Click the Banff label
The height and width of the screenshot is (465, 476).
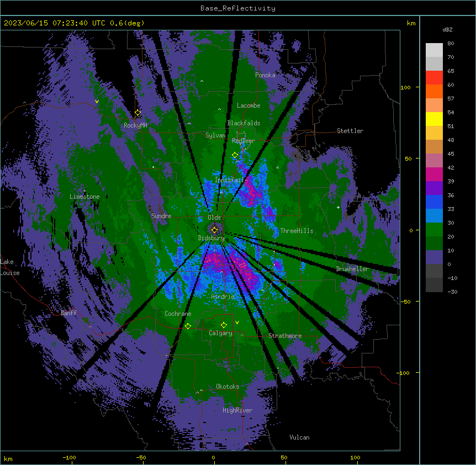pyautogui.click(x=68, y=313)
